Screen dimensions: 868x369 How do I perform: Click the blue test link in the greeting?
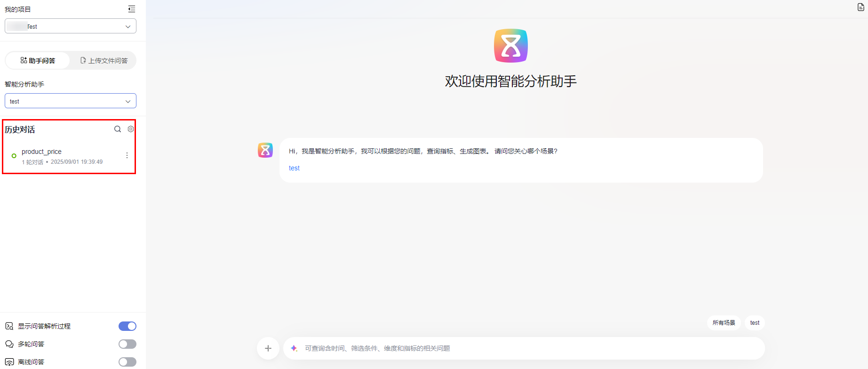[x=294, y=168]
